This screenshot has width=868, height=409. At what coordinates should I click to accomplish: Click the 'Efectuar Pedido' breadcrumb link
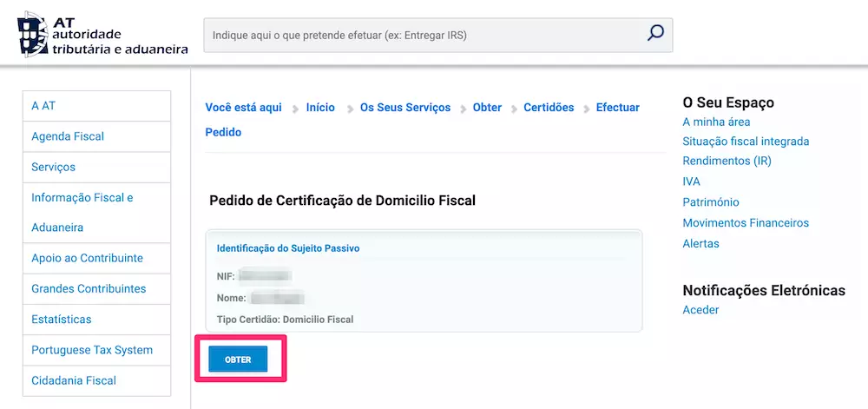tap(617, 108)
